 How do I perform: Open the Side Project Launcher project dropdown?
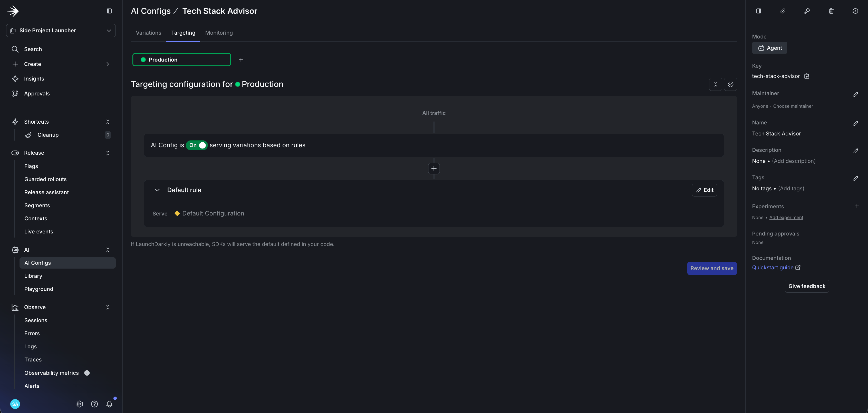(61, 30)
